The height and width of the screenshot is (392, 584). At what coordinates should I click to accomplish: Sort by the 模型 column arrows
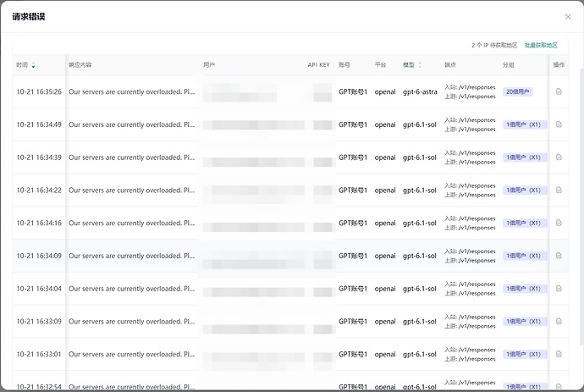[420, 65]
